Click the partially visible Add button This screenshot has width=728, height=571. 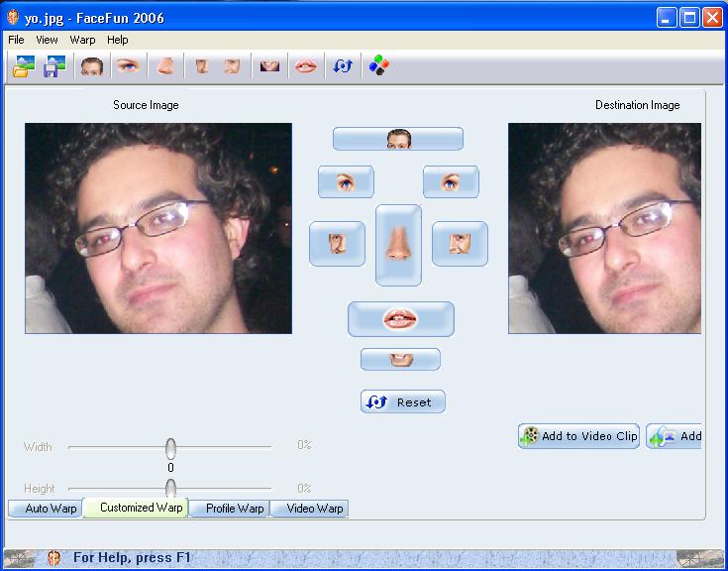(x=674, y=436)
